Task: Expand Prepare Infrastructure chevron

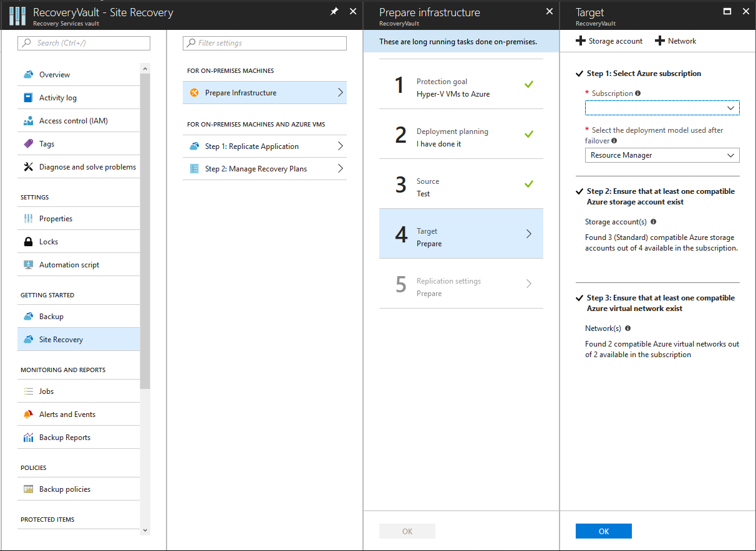Action: click(x=340, y=93)
